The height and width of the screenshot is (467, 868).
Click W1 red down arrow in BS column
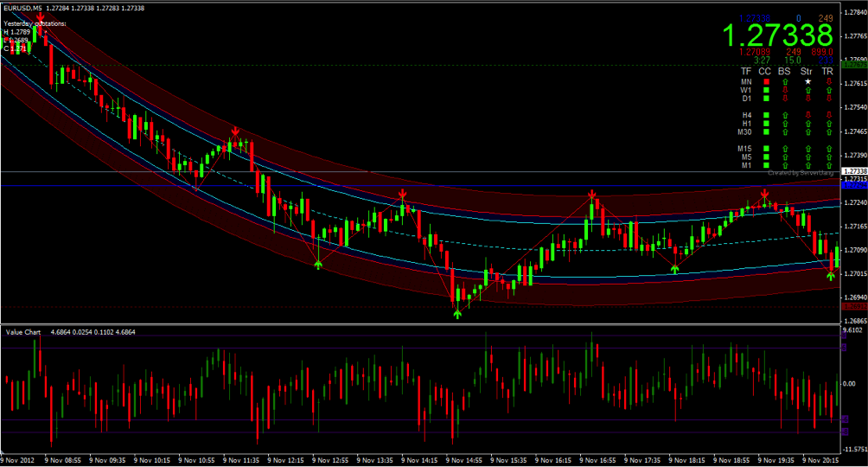click(785, 90)
